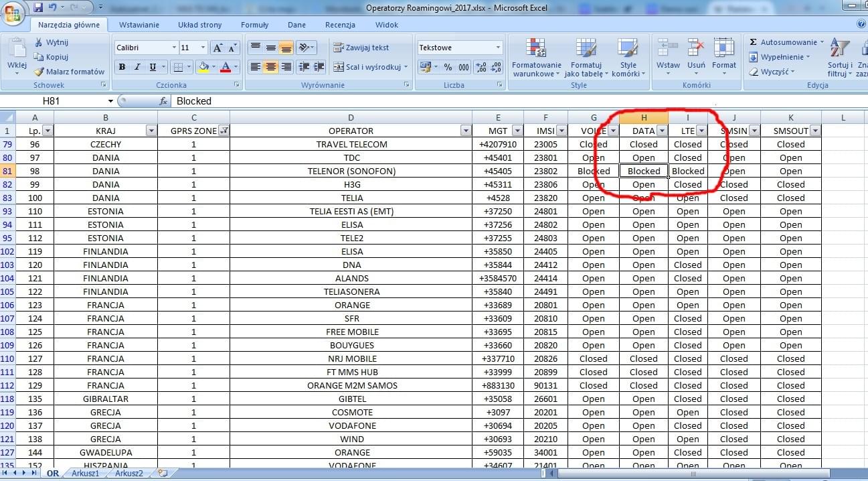Switch to the Arkusz1 sheet tab
Image resolution: width=868 pixels, height=481 pixels.
pos(86,473)
